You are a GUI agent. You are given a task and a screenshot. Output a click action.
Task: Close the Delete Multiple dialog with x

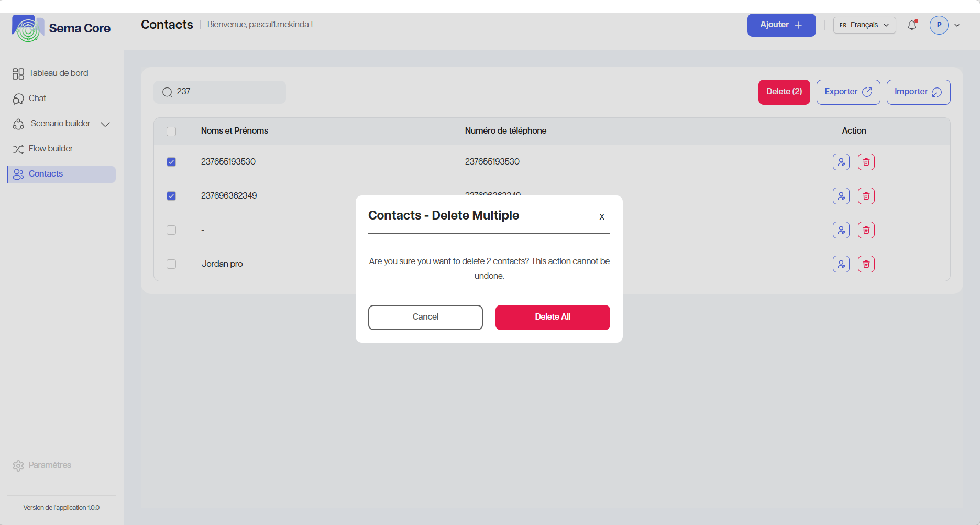pos(602,216)
